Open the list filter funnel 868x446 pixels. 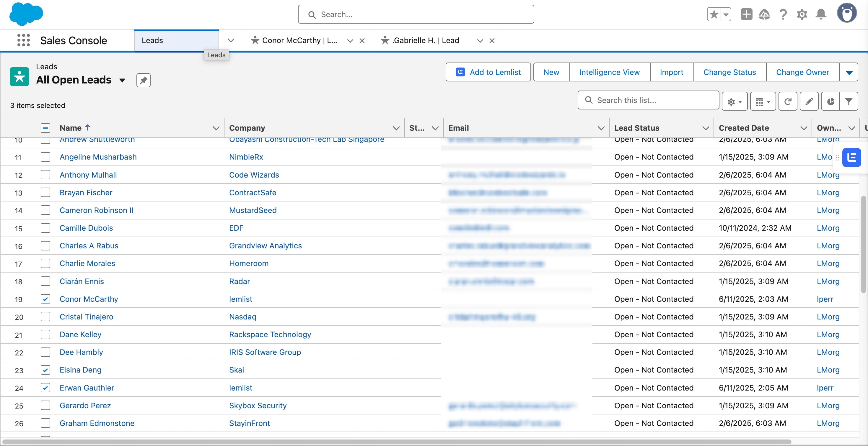tap(849, 101)
